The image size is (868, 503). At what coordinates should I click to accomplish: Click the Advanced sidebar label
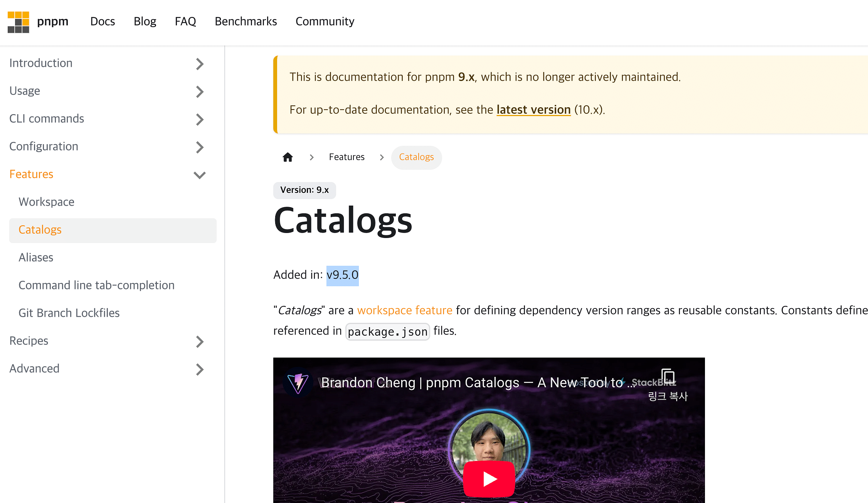tap(34, 368)
